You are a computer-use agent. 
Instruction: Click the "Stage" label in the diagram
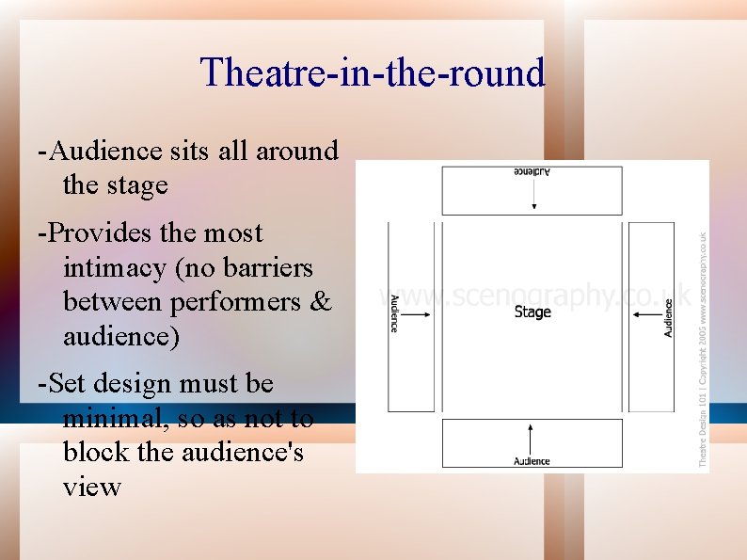532,312
